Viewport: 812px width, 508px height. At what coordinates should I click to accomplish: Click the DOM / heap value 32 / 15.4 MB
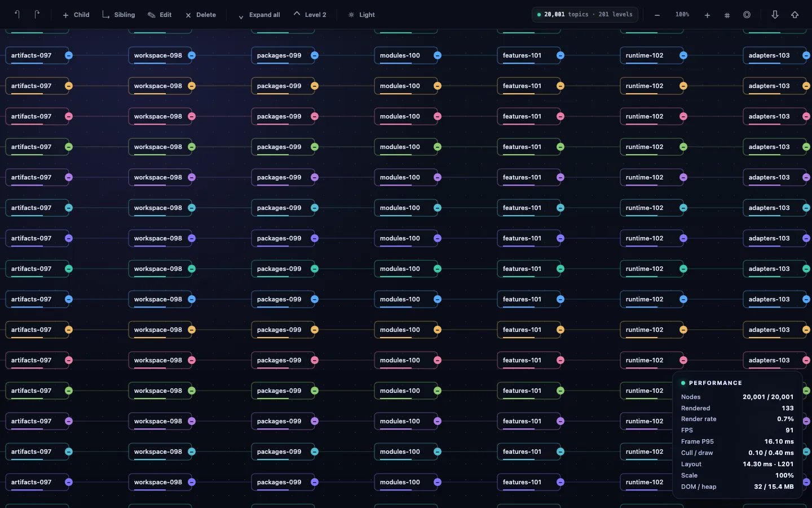[774, 487]
